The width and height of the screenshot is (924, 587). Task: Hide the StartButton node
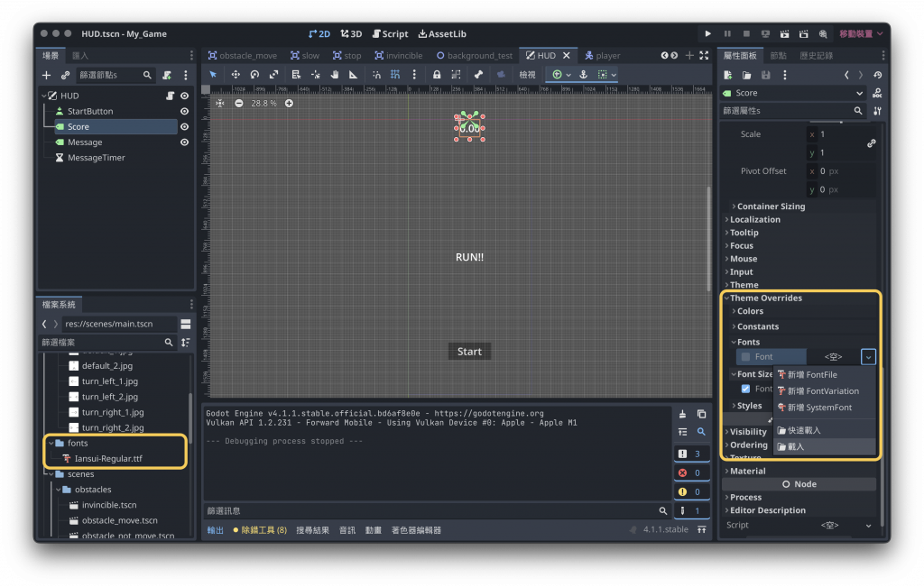pos(184,111)
